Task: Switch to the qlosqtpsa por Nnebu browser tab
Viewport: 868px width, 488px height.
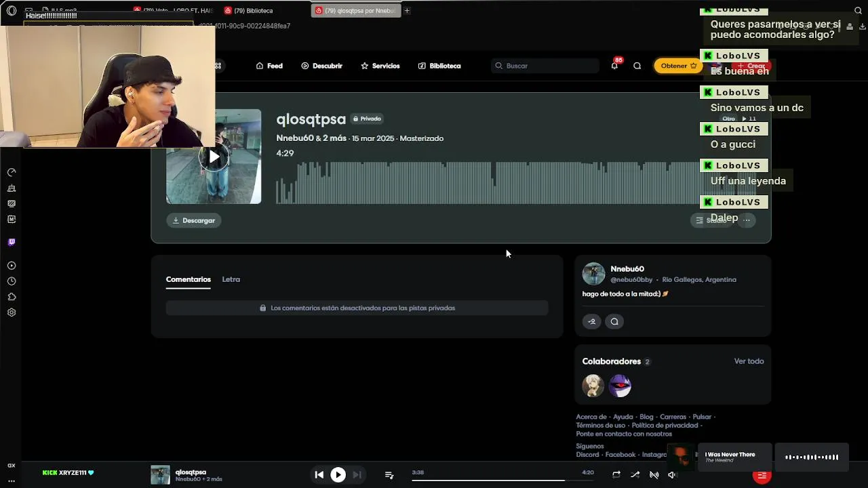Action: click(x=356, y=11)
